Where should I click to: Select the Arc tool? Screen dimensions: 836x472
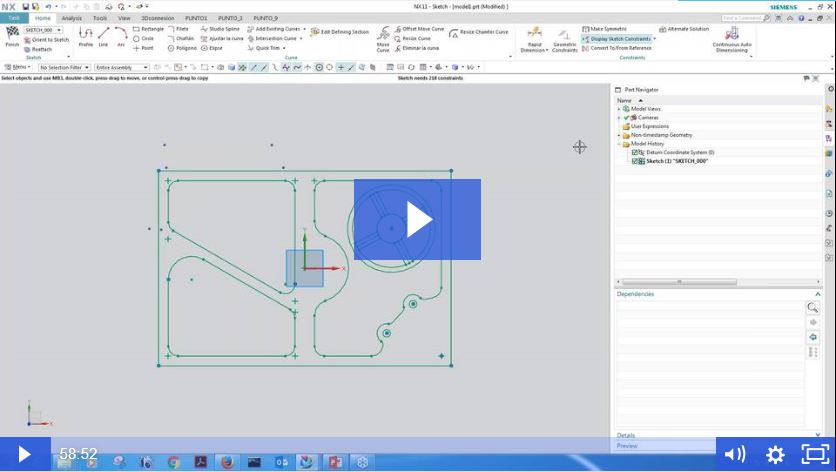121,36
